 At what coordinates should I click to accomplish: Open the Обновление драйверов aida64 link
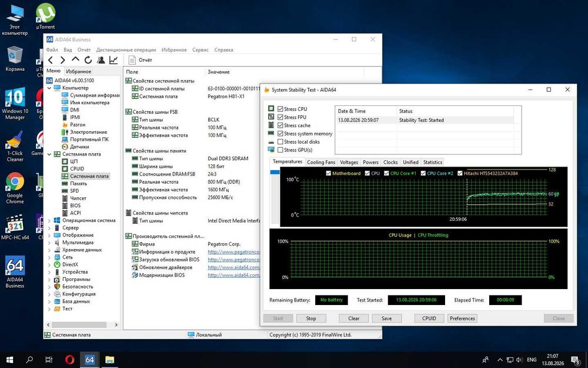[x=233, y=267]
